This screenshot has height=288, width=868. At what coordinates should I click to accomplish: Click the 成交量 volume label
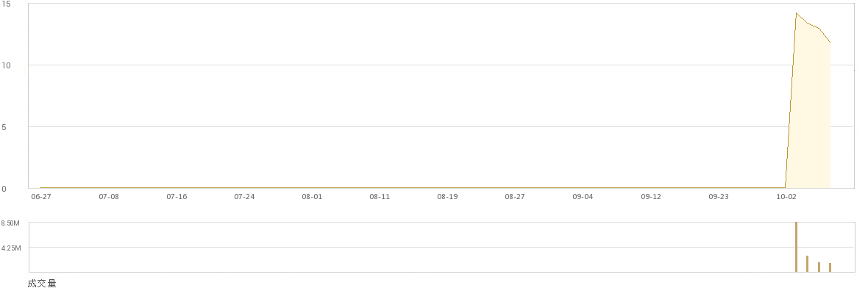(42, 284)
